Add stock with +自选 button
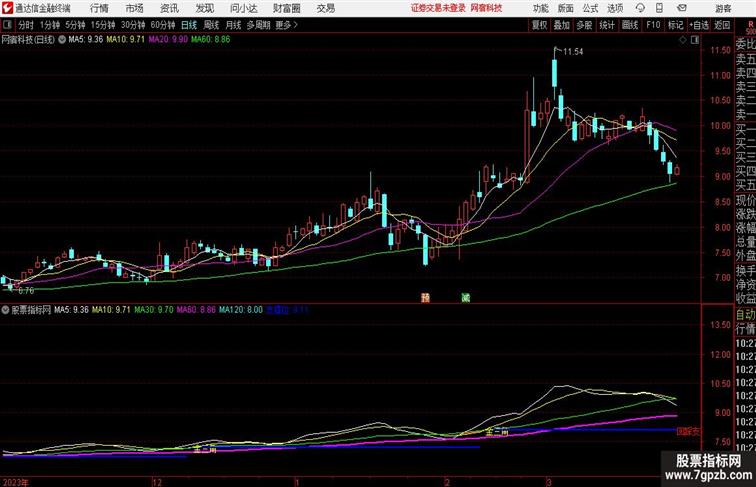This screenshot has width=756, height=487. pyautogui.click(x=699, y=25)
